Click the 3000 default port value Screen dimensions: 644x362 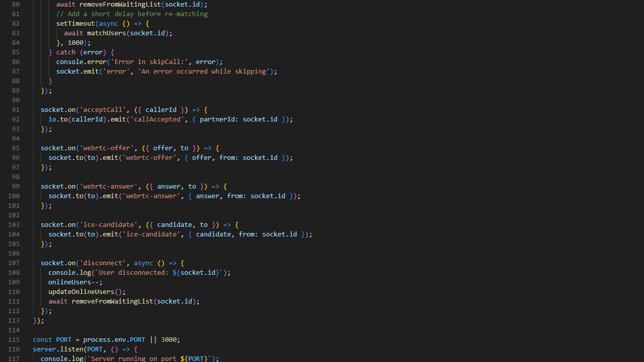169,339
